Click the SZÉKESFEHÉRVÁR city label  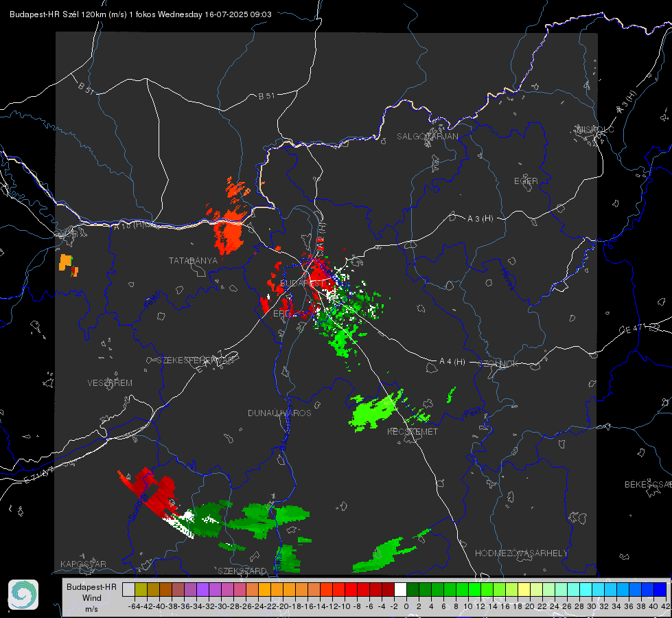[196, 360]
